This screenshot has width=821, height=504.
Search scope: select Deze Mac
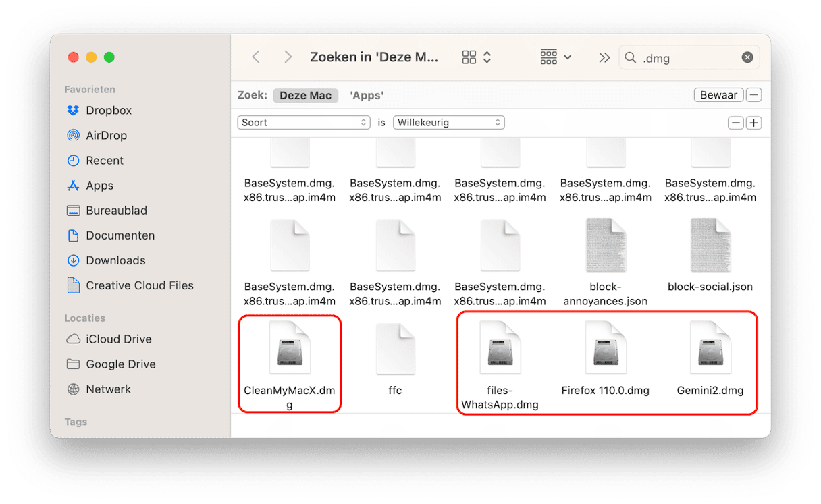(x=305, y=95)
